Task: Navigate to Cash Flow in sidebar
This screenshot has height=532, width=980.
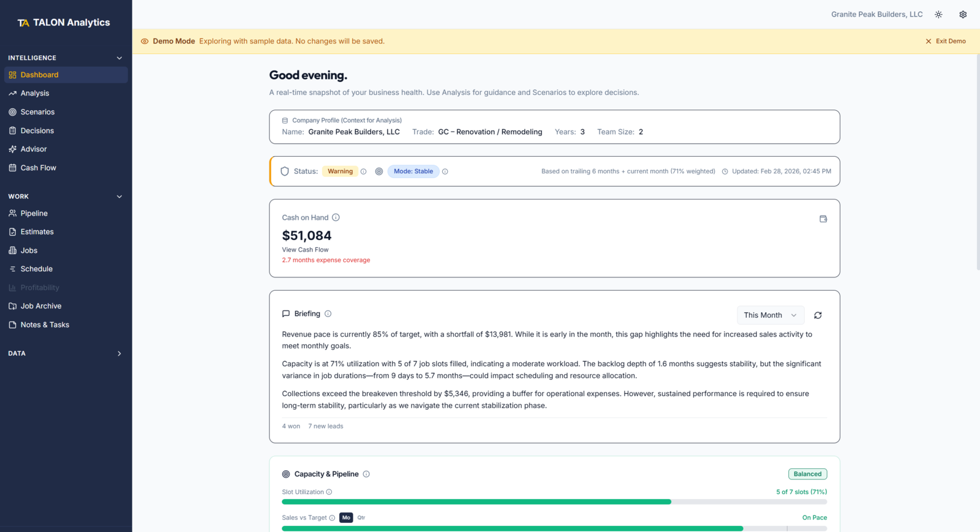Action: 66,168
